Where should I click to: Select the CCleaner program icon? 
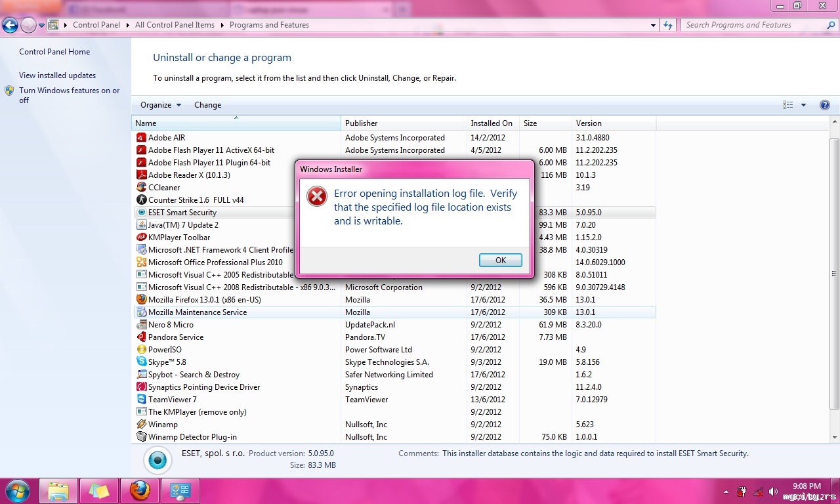coord(141,188)
